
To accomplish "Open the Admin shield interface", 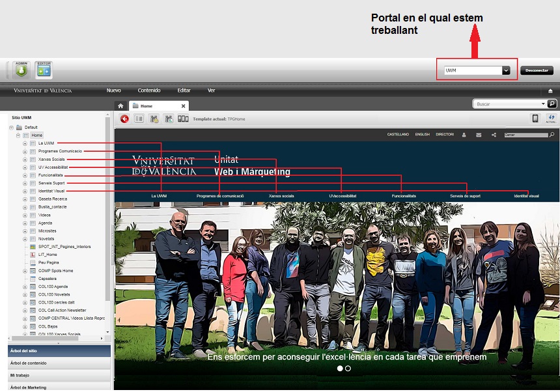I will [21, 70].
